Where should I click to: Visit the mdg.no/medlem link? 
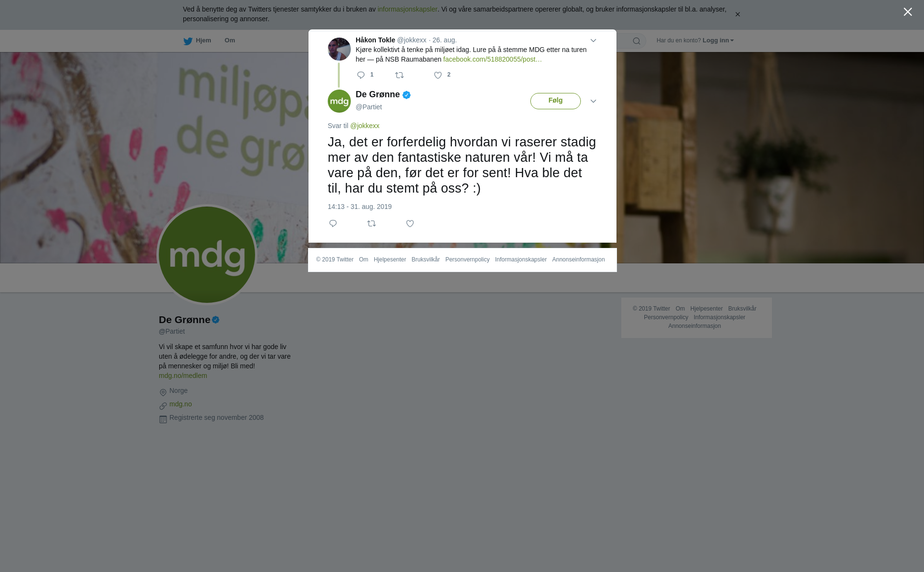click(x=183, y=376)
